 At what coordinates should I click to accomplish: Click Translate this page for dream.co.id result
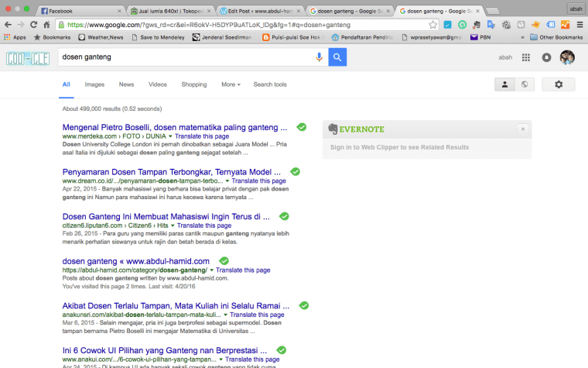click(x=251, y=181)
